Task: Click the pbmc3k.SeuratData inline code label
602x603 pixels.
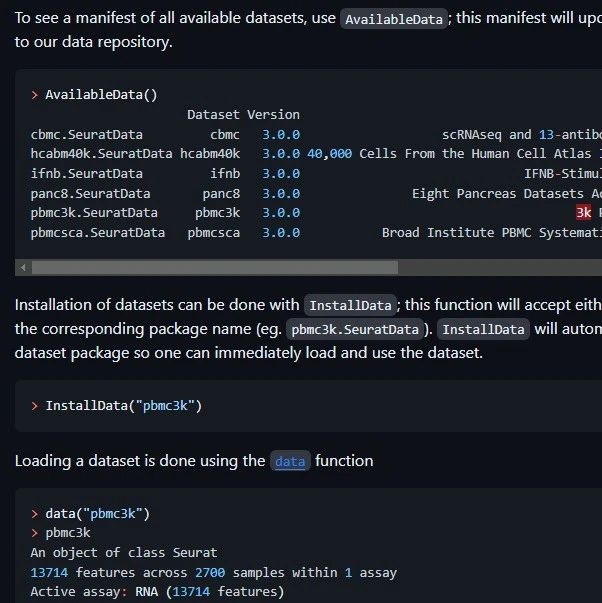Action: 355,329
